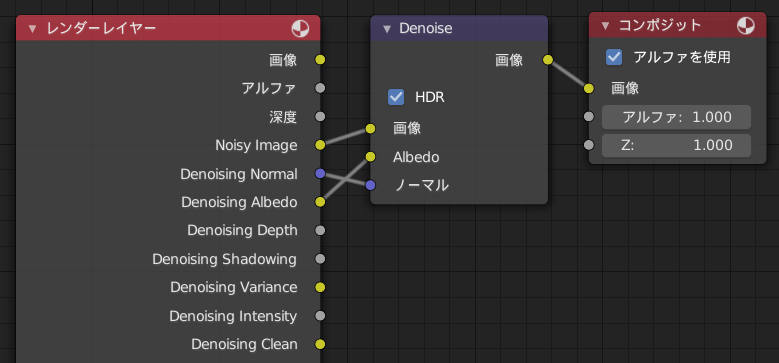Click the Denoise node ノーマル input socket
Viewport: 779px width, 363px height.
coord(370,185)
